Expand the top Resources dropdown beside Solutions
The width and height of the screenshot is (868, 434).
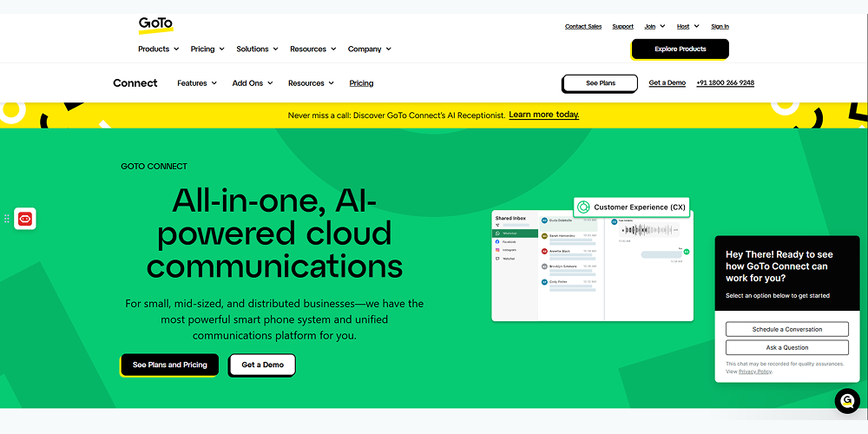click(312, 49)
